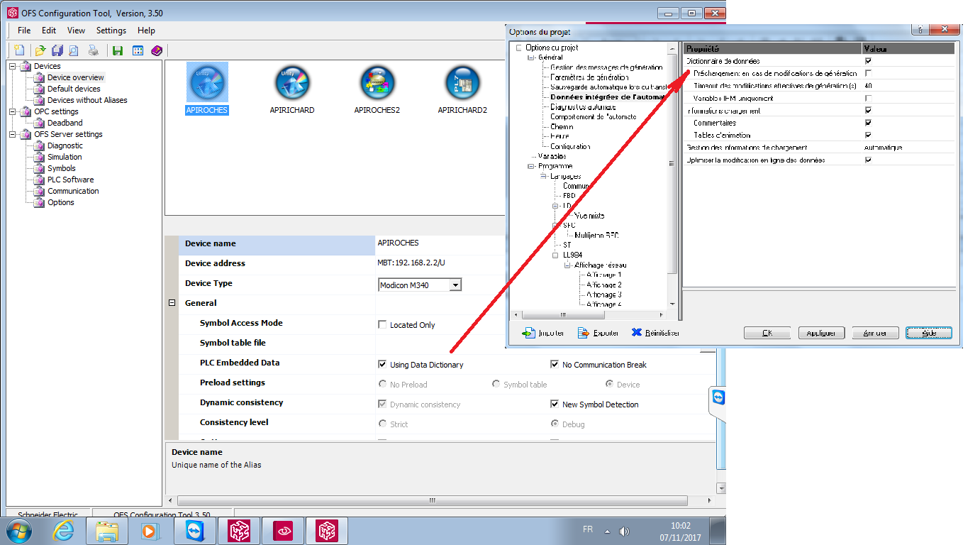Viewport: 980px width, 545px height.
Task: Click the Print Preview magnifier icon
Action: (74, 50)
